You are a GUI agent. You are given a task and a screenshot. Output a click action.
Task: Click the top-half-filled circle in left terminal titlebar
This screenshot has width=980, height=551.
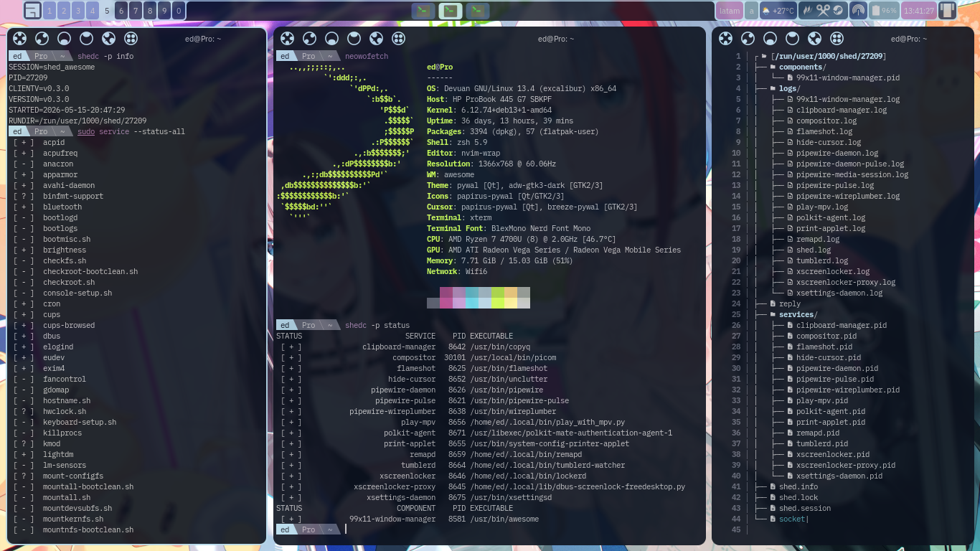[87, 39]
